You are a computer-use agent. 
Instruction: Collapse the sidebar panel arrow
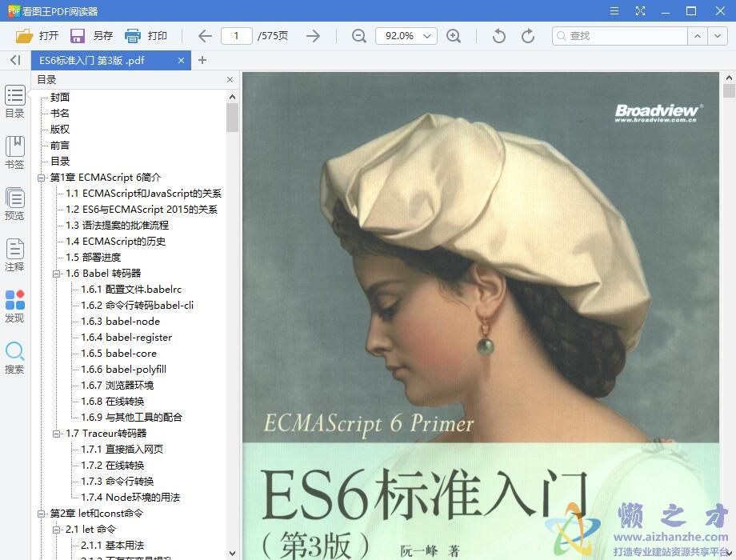(15, 60)
